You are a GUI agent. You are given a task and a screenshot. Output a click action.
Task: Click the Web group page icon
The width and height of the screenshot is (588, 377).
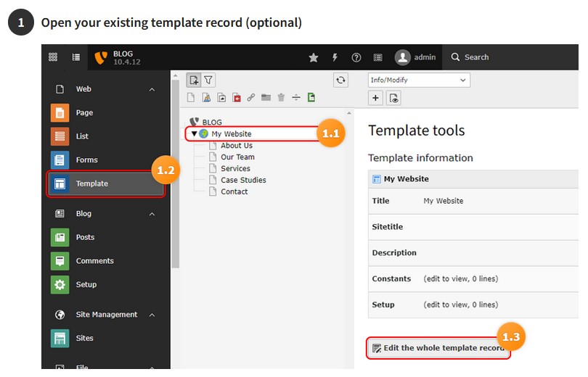[x=60, y=89]
